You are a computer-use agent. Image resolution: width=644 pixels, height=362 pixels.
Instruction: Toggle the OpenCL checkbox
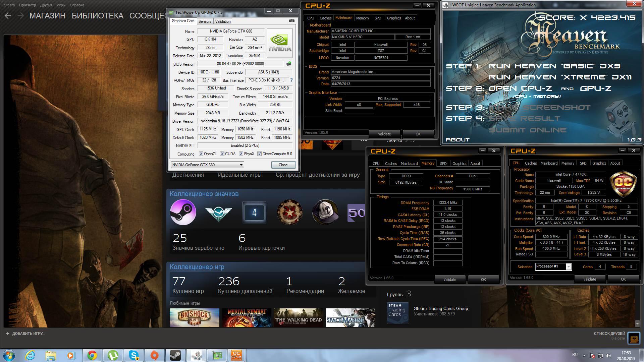pos(201,154)
